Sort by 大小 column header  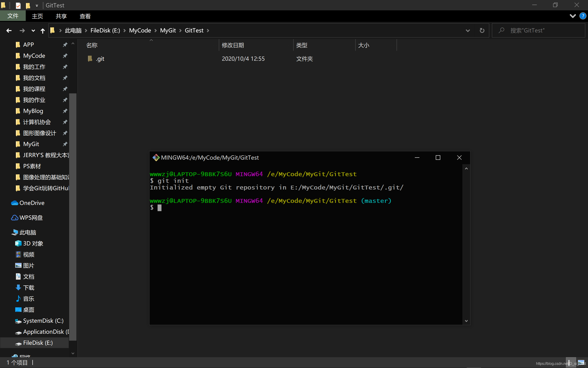pos(376,45)
